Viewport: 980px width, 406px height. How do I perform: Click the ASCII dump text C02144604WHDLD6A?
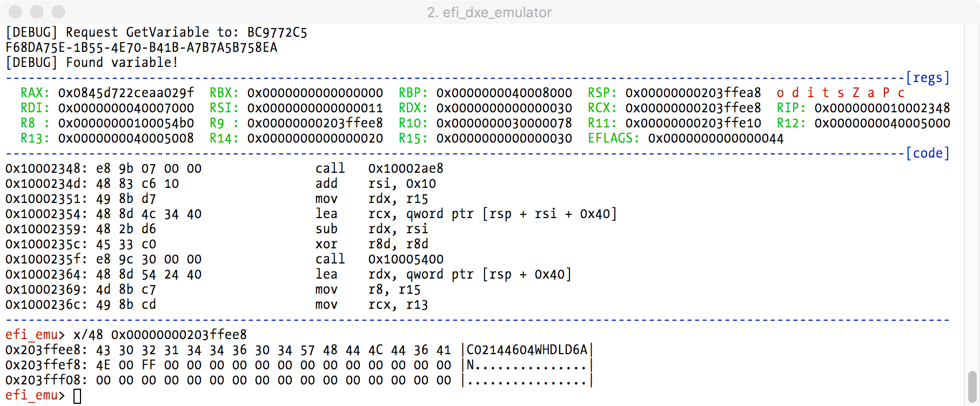pos(527,350)
